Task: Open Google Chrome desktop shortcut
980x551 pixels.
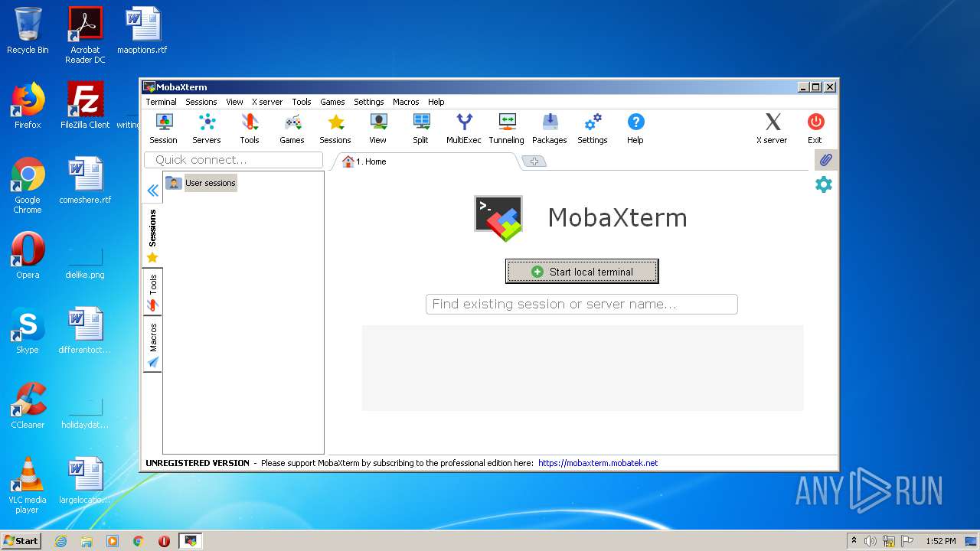Action: pos(28,185)
